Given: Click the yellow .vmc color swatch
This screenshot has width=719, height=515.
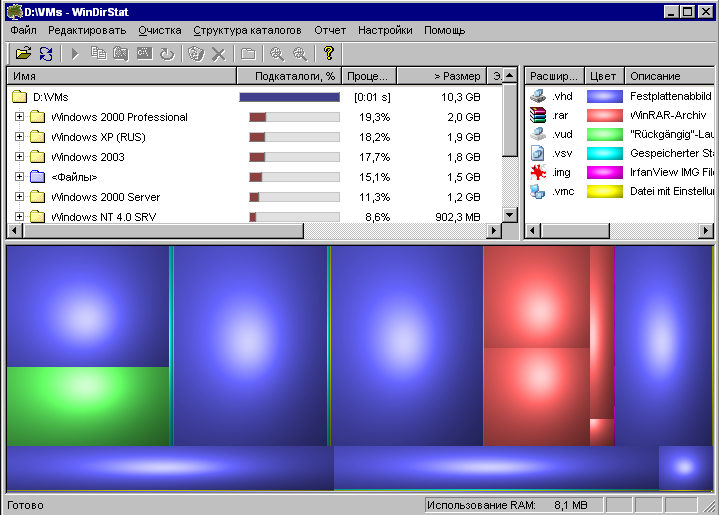Looking at the screenshot, I should coord(605,191).
